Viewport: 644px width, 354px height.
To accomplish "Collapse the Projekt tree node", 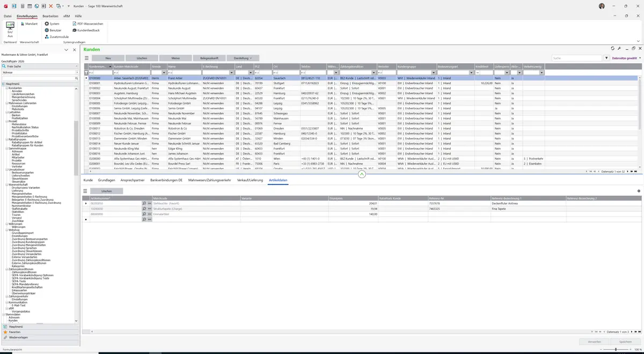I will [7, 121].
